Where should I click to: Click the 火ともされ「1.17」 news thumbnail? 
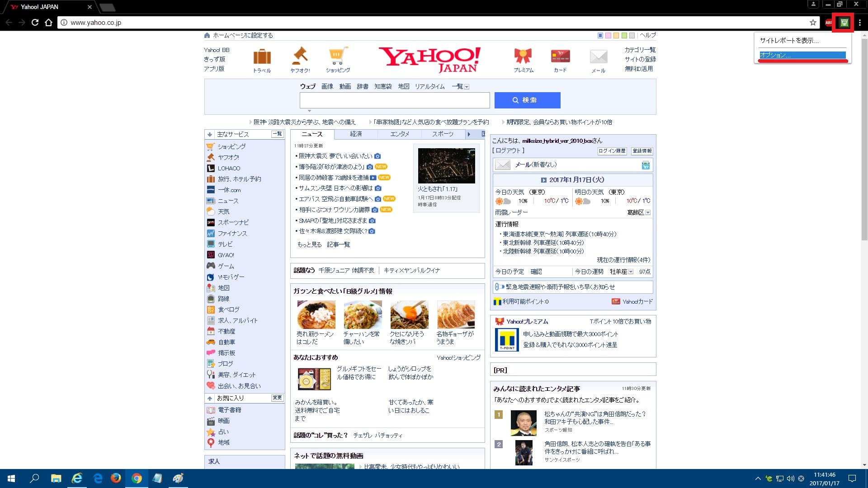447,166
